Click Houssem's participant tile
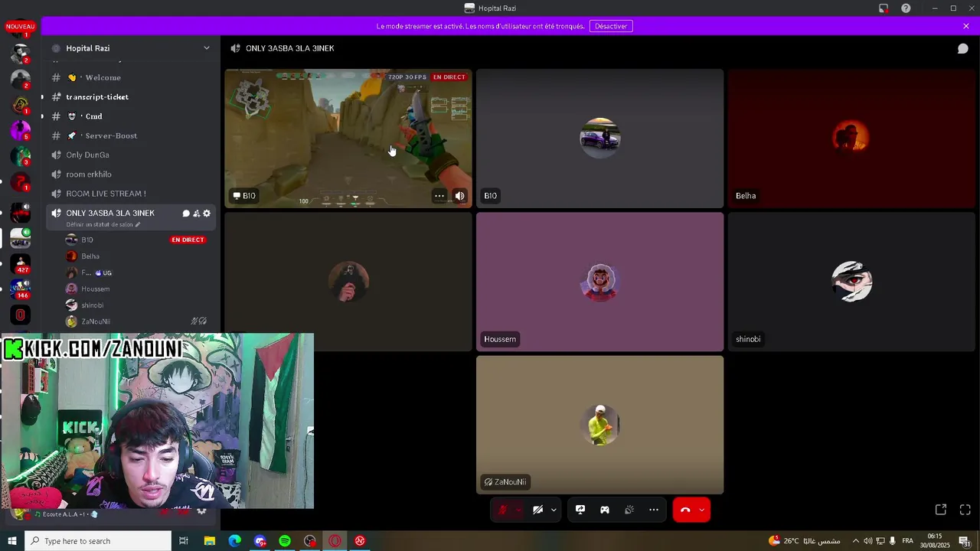The width and height of the screenshot is (980, 551). 599,282
